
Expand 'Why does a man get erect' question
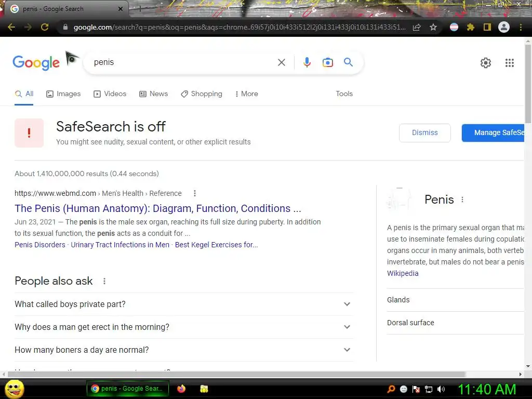click(x=183, y=327)
